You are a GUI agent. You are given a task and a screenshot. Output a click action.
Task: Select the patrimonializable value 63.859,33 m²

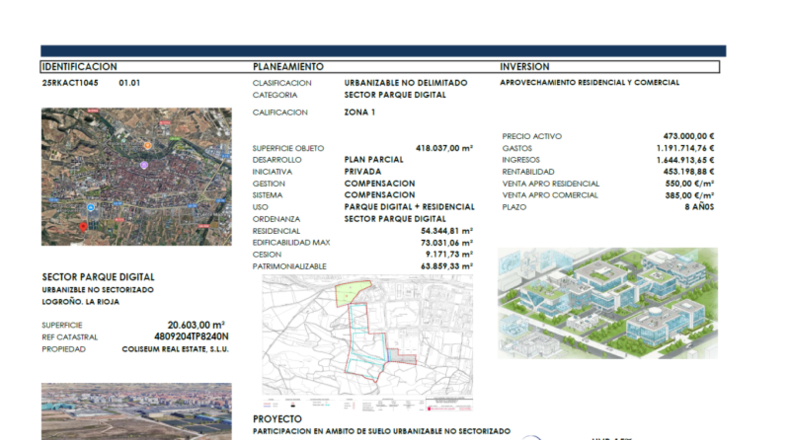tap(446, 266)
